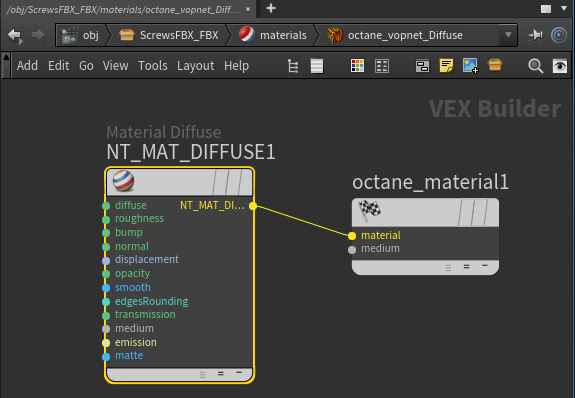Click the opacity input label
The image size is (575, 398).
coord(132,274)
